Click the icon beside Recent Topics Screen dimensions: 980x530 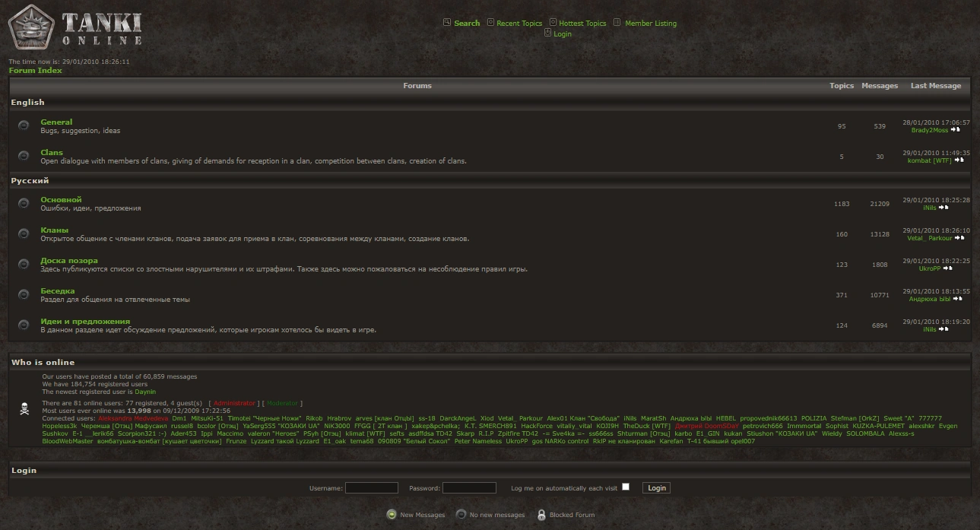[x=490, y=22]
